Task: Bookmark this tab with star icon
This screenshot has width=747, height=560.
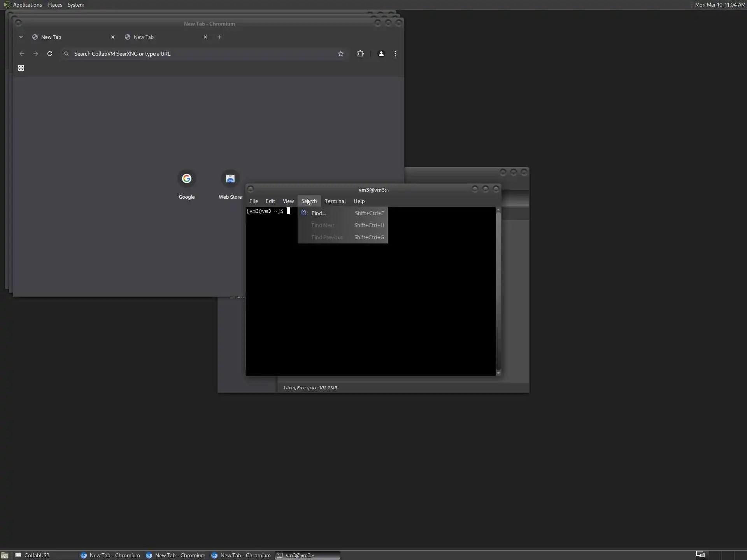Action: coord(341,54)
